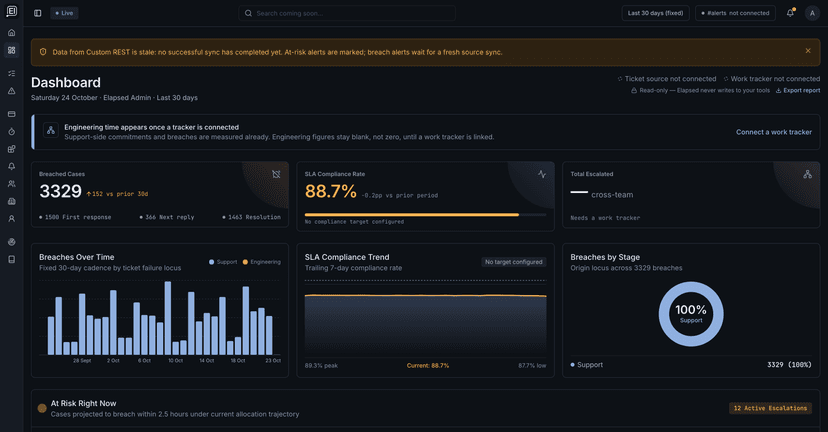The width and height of the screenshot is (828, 432).
Task: Open the single-user icon in the sidebar
Action: [x=12, y=219]
